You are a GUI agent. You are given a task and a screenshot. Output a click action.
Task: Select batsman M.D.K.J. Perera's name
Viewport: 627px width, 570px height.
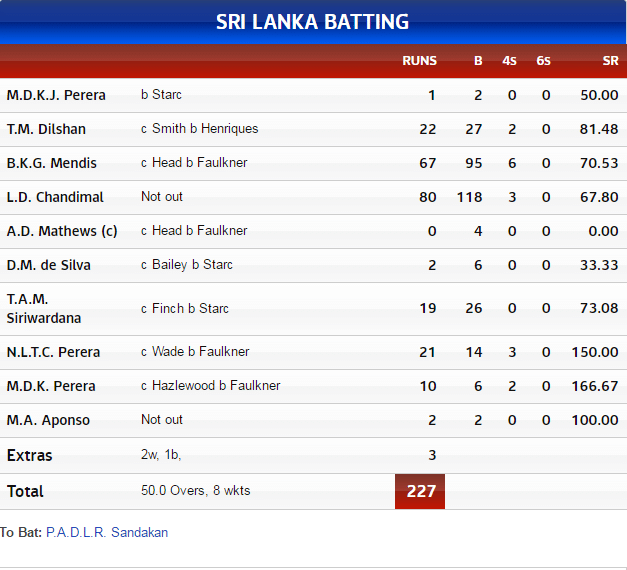click(x=56, y=95)
